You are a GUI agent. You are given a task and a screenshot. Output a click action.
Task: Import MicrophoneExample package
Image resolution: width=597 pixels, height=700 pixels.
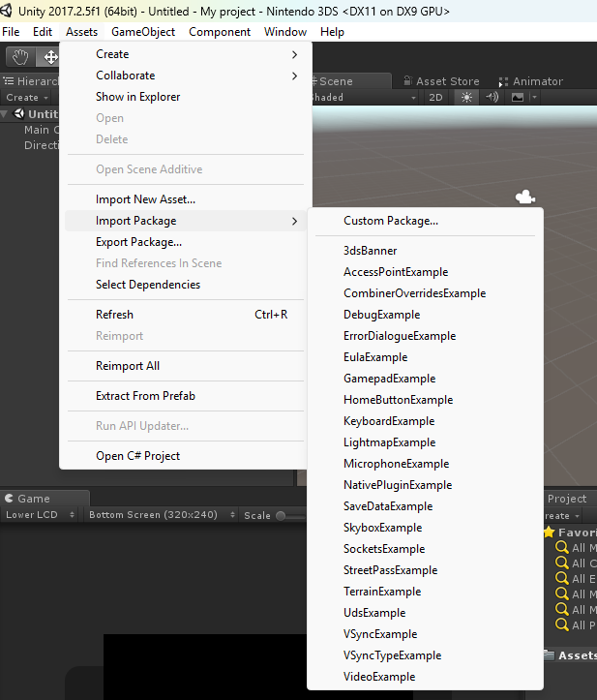click(425, 464)
